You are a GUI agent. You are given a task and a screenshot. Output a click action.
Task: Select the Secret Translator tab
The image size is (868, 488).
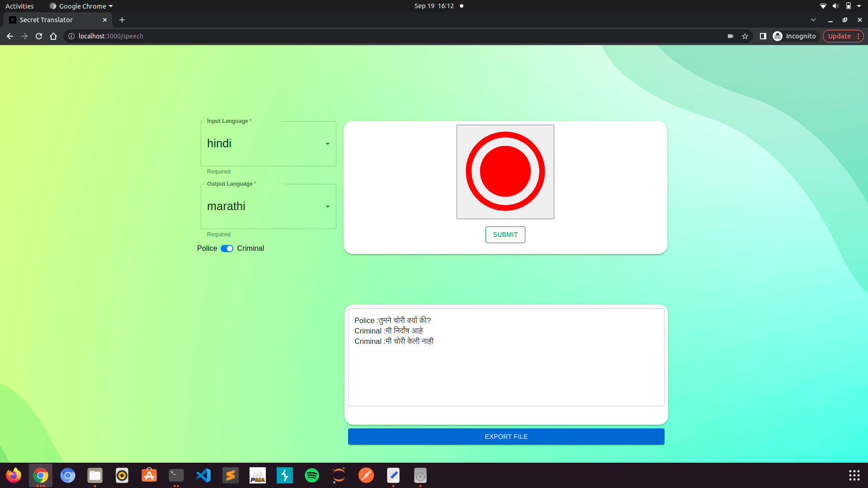58,20
